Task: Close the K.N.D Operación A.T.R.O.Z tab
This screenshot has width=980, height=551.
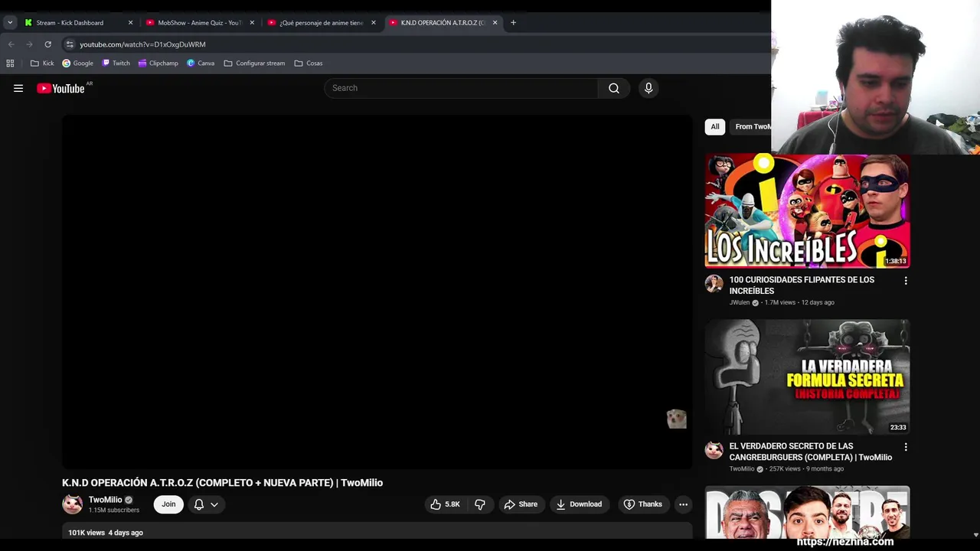Action: (495, 23)
